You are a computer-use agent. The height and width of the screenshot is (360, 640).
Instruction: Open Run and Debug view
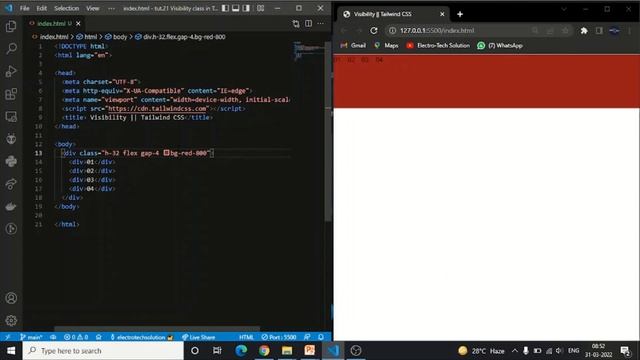[11, 71]
